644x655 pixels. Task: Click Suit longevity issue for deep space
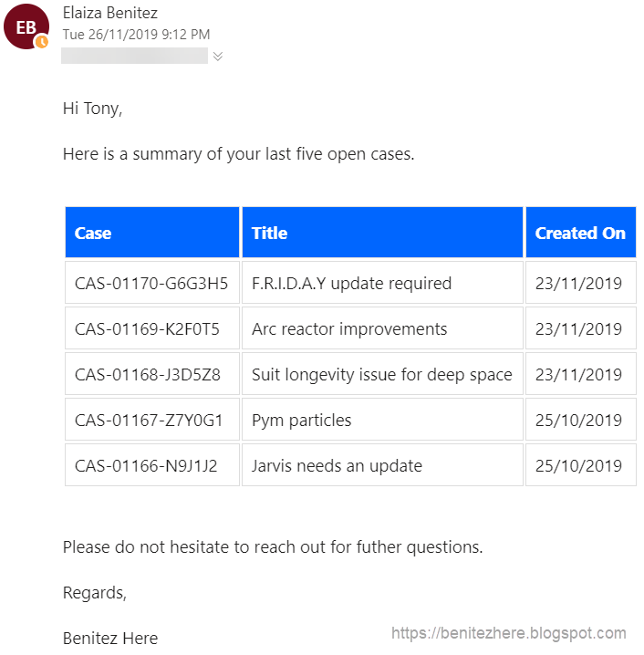[x=382, y=374]
